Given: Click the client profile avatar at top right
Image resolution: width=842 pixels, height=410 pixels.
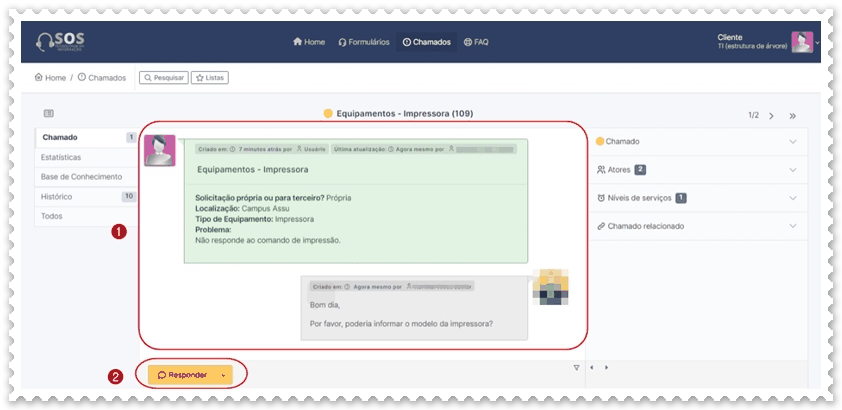Looking at the screenshot, I should coord(802,42).
